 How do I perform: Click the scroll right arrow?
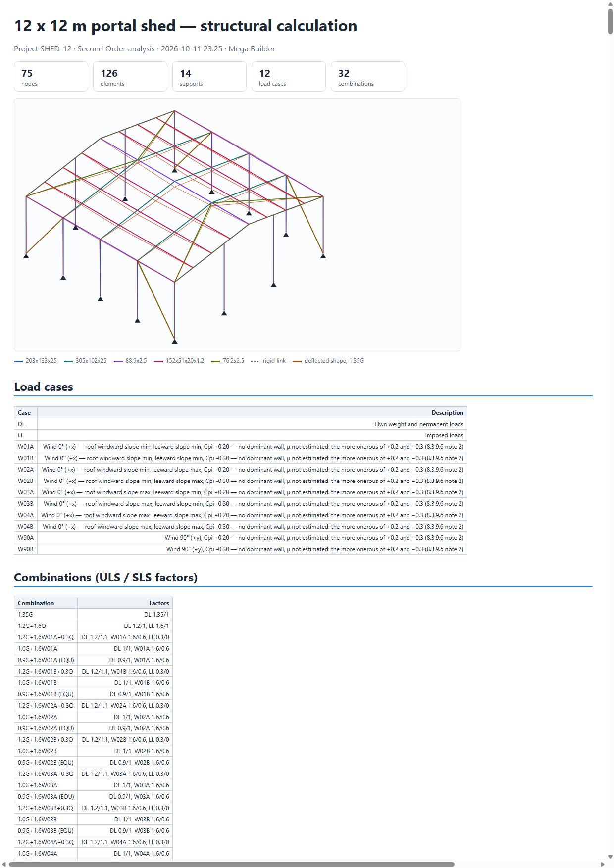pyautogui.click(x=603, y=864)
